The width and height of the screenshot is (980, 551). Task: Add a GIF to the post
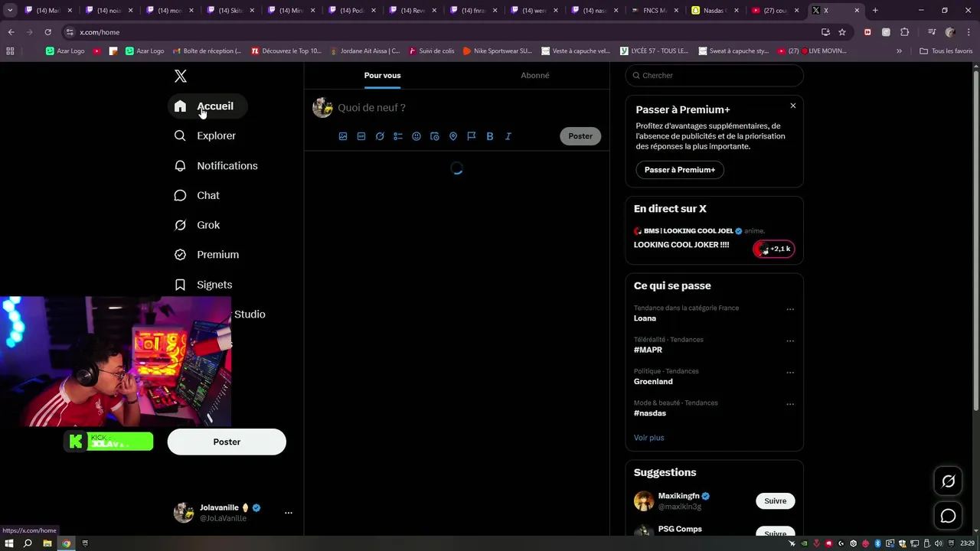pos(361,136)
